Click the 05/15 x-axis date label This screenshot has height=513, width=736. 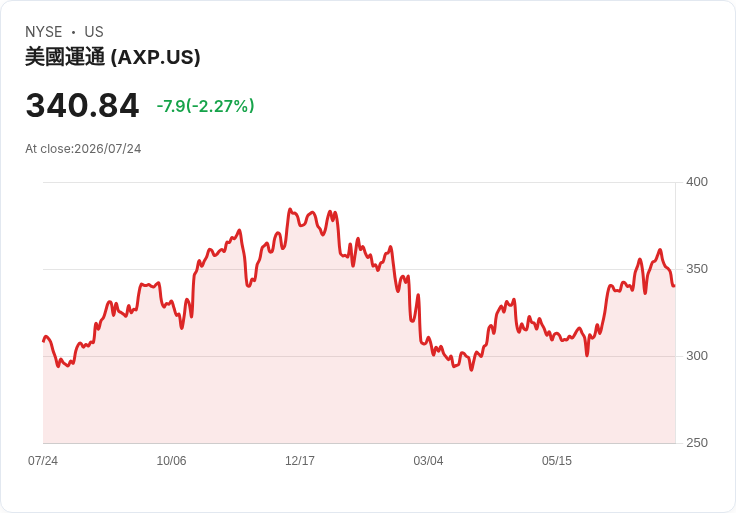pos(557,461)
